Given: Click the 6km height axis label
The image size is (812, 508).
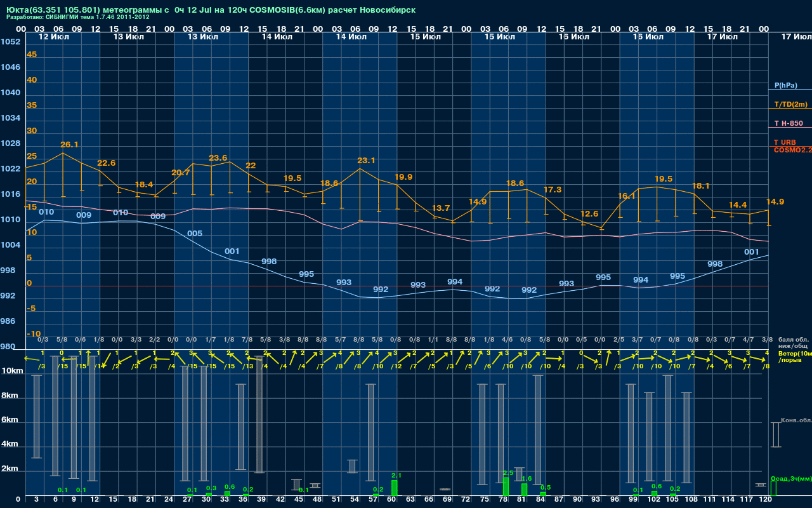Looking at the screenshot, I should click(x=10, y=420).
